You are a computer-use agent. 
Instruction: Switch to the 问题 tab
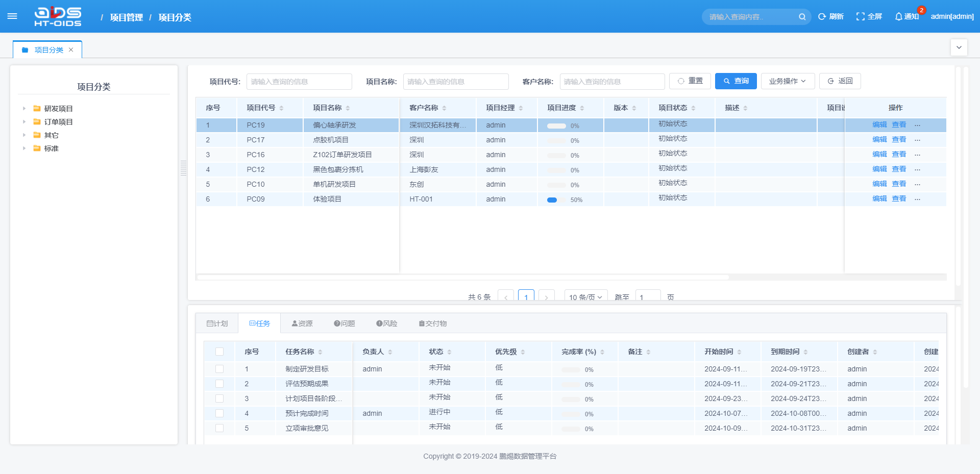(345, 323)
